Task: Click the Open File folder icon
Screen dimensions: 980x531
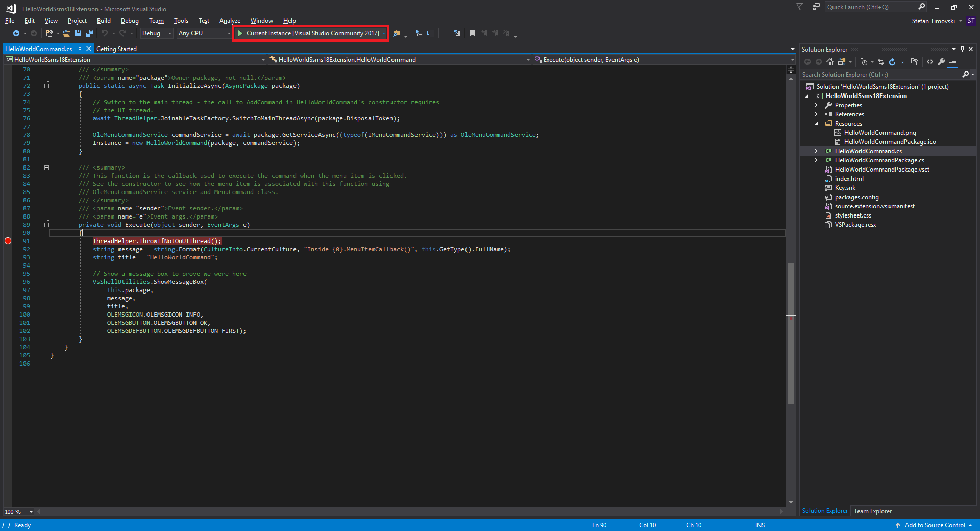Action: click(67, 33)
